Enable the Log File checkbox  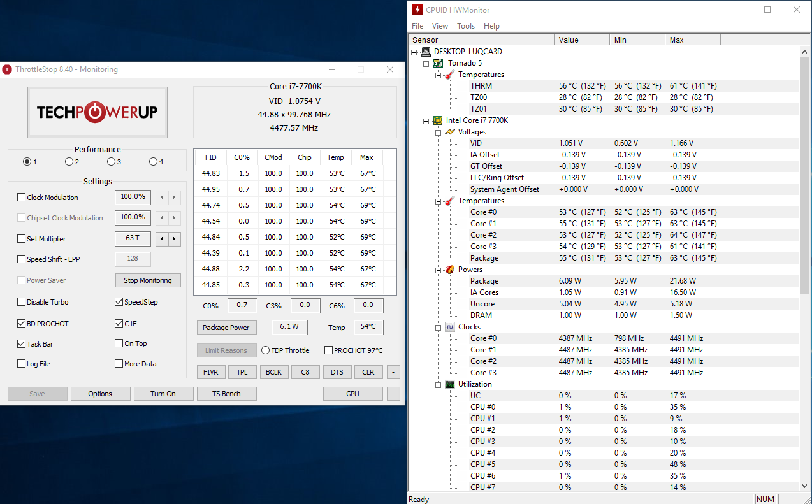(22, 364)
